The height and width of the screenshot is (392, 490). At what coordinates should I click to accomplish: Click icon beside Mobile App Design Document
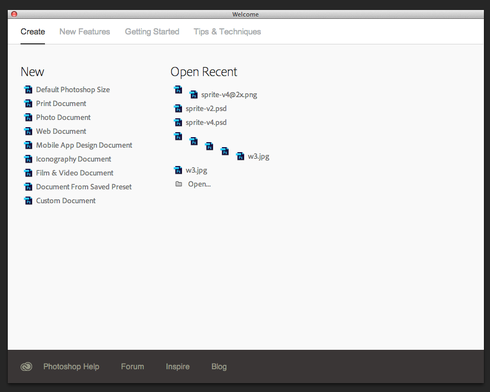pyautogui.click(x=28, y=145)
